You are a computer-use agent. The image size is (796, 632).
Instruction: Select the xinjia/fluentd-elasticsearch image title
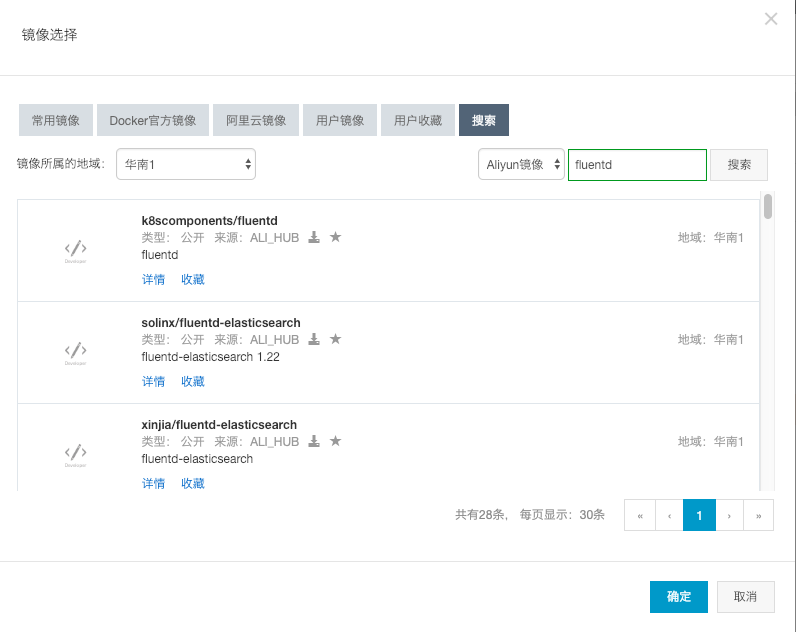pyautogui.click(x=219, y=425)
